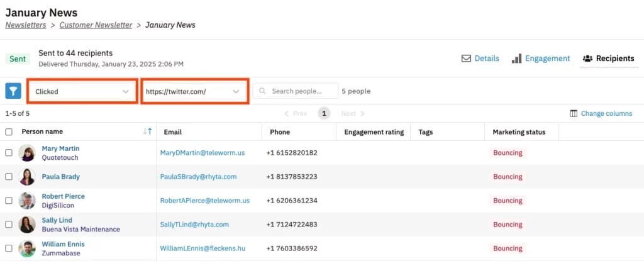
Task: Switch to the Engagement tab
Action: tap(541, 58)
